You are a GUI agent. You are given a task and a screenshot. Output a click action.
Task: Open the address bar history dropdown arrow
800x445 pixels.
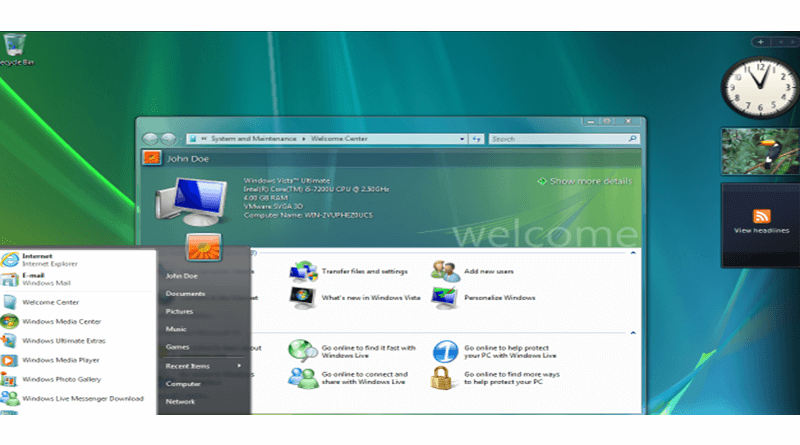click(x=462, y=139)
